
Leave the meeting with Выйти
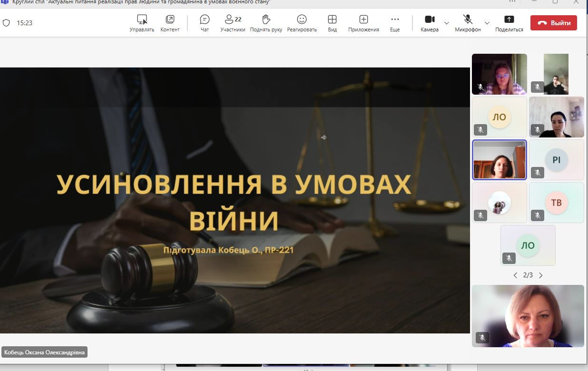[x=553, y=23]
